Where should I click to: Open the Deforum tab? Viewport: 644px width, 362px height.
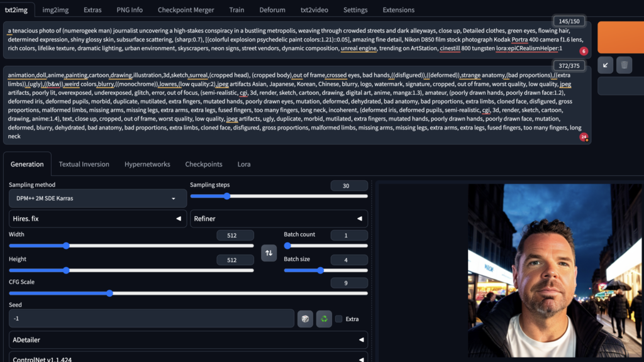[x=272, y=10]
